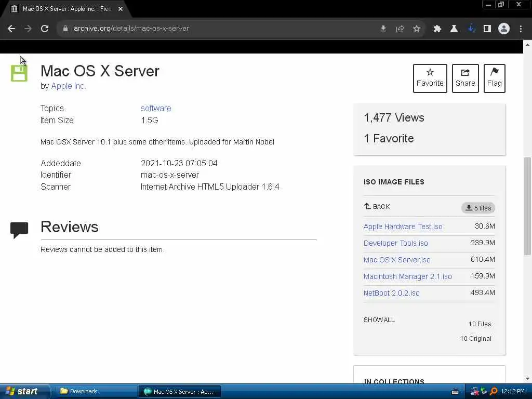Open the Extensions puzzle icon
Viewport: 532px width, 399px height.
pos(437,29)
